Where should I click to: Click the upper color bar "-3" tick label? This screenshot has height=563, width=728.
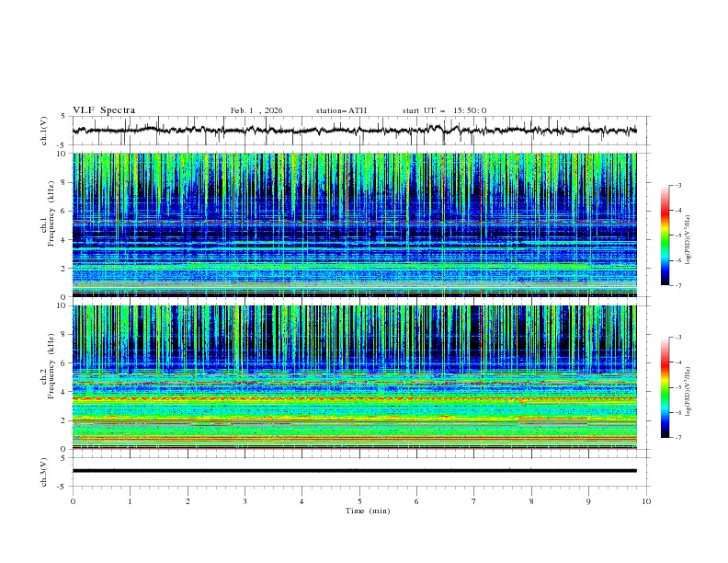pyautogui.click(x=678, y=185)
